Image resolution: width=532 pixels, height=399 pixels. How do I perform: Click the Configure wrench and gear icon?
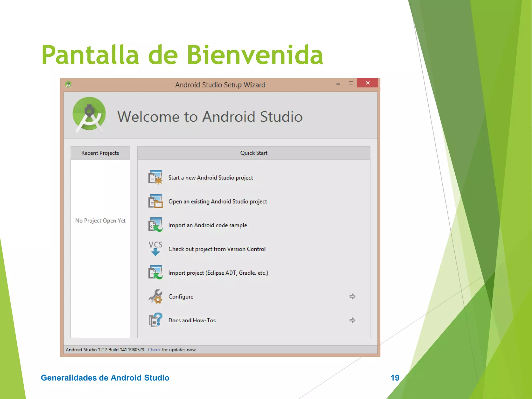pyautogui.click(x=155, y=296)
